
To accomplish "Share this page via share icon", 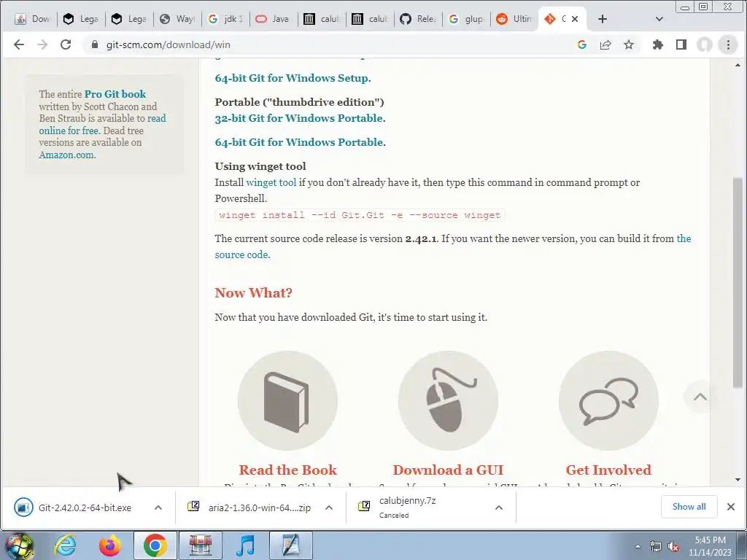I will [605, 44].
